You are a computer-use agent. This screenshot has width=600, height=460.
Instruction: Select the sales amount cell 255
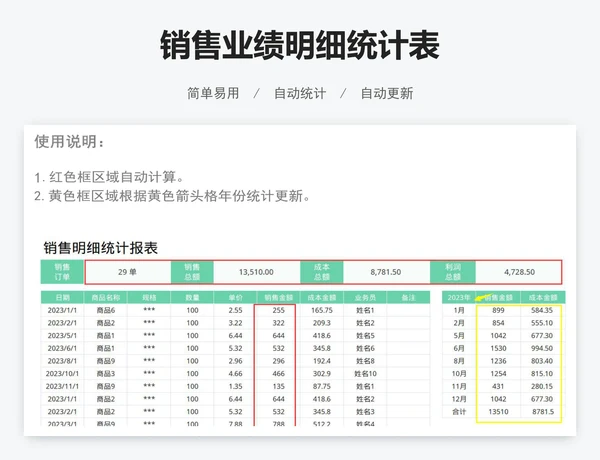click(x=278, y=310)
